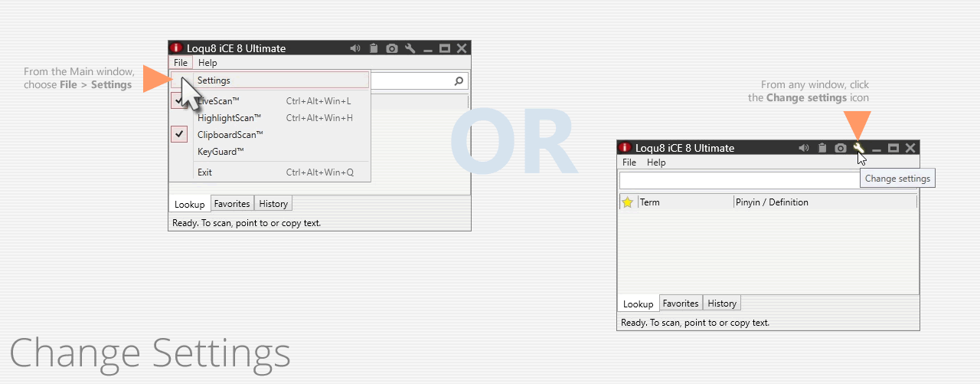Screen dimensions: 980x384
Task: Open Help menu in the window showing Term column
Action: pos(656,162)
